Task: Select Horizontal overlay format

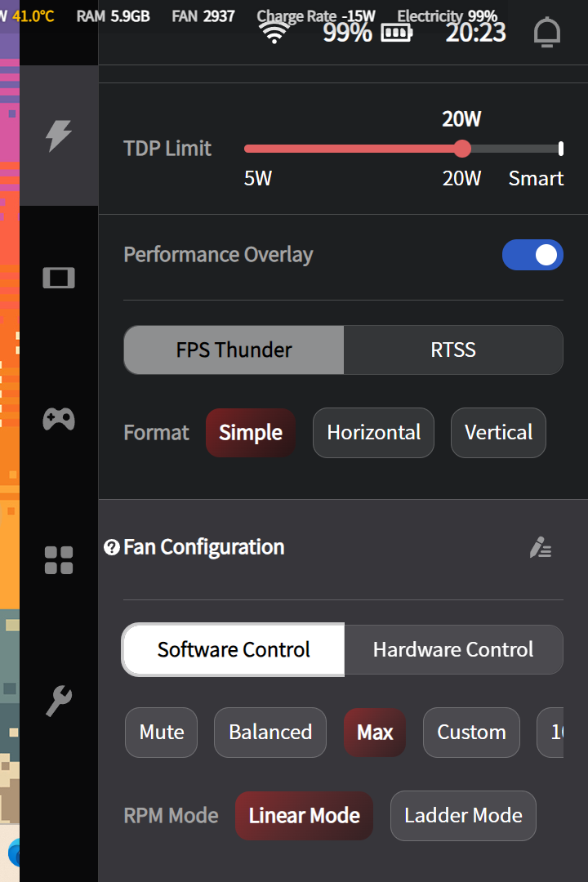Action: click(x=373, y=433)
